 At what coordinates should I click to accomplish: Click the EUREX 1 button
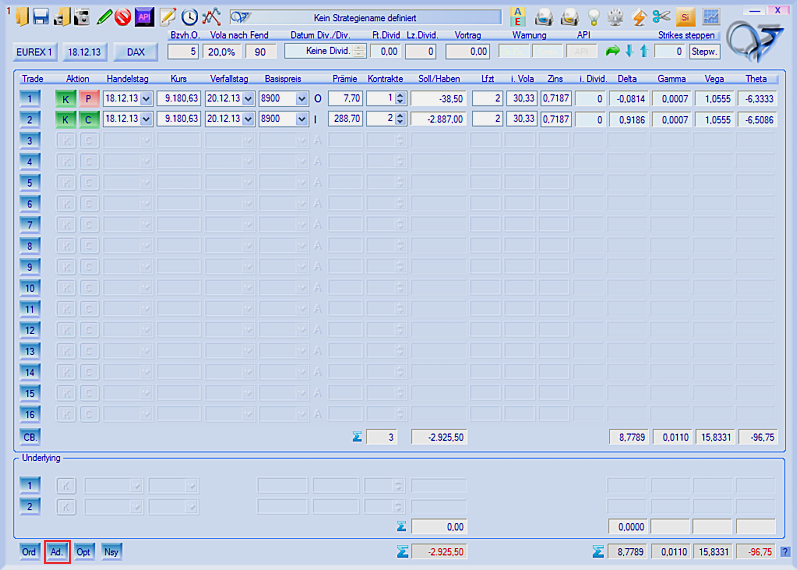34,52
